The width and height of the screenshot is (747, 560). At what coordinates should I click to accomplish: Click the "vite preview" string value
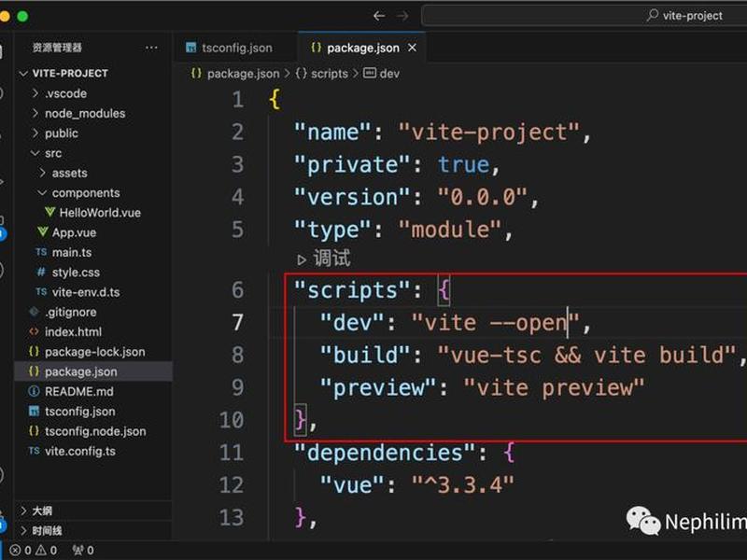[x=554, y=387]
